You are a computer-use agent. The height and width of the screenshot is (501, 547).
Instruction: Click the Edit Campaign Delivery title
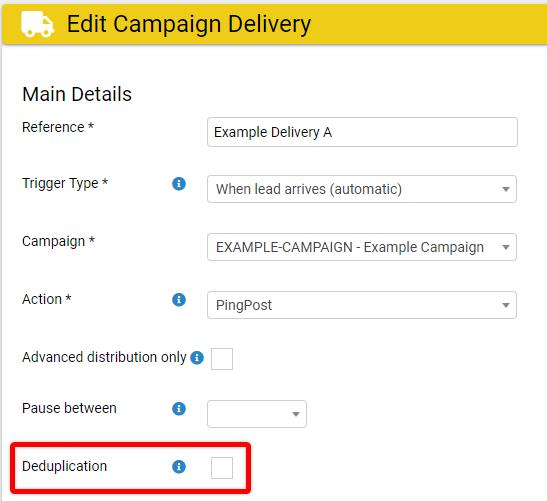coord(189,24)
